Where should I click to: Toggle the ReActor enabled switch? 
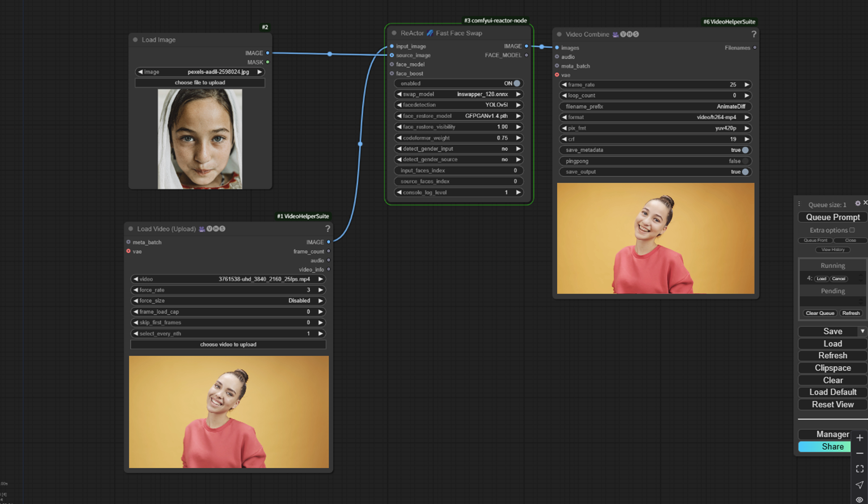point(516,83)
